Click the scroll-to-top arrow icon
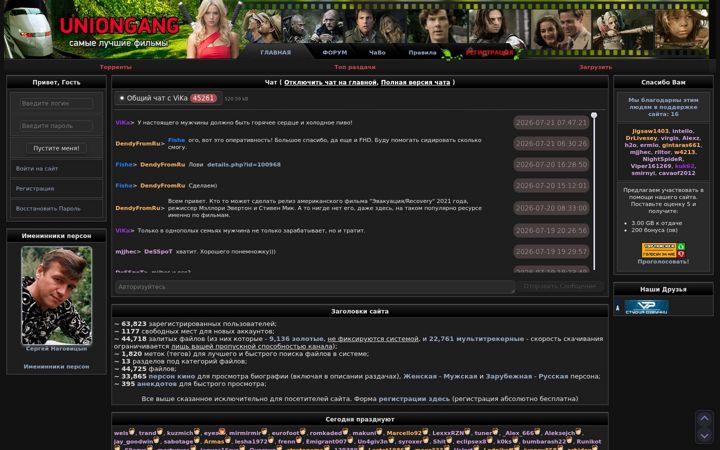This screenshot has width=720, height=450. point(704,419)
